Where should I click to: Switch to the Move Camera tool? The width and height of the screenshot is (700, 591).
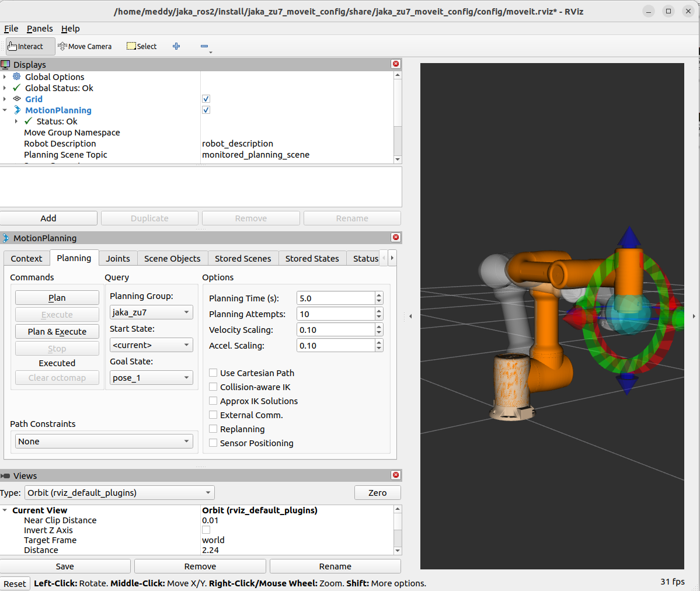[x=85, y=46]
